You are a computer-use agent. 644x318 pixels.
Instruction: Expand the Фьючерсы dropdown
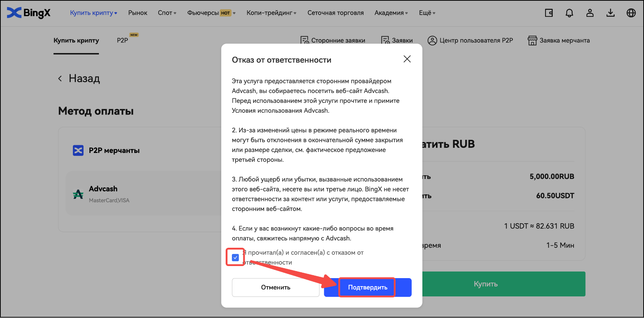pyautogui.click(x=211, y=13)
